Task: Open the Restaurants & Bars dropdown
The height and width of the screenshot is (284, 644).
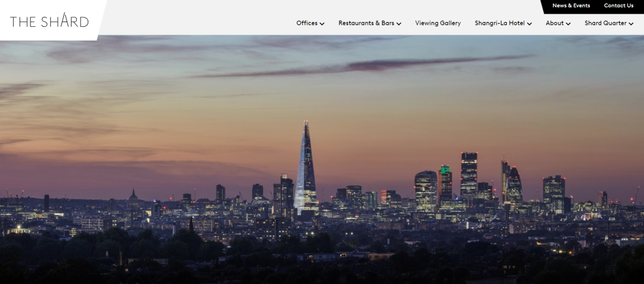Action: pos(370,23)
